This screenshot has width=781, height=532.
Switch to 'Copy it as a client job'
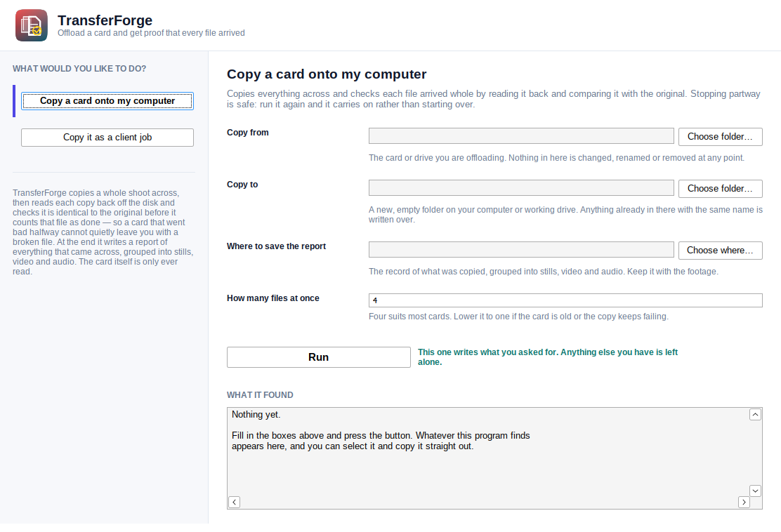(x=107, y=138)
